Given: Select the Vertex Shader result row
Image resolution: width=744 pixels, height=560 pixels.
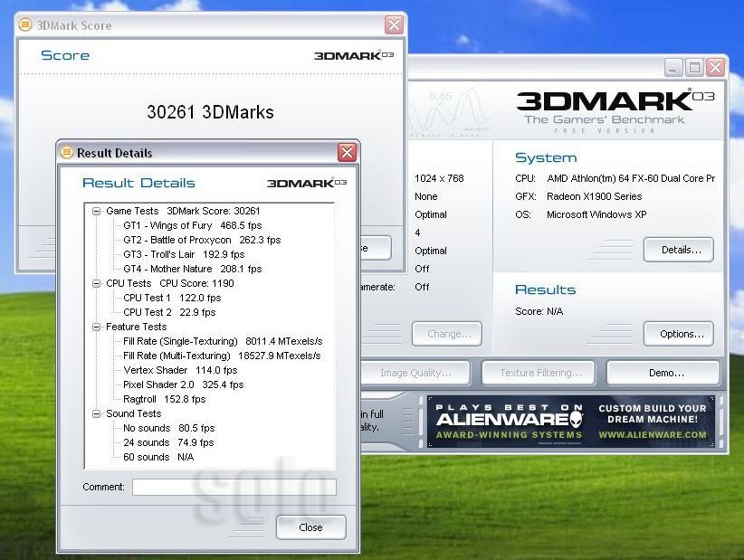Looking at the screenshot, I should click(x=180, y=370).
